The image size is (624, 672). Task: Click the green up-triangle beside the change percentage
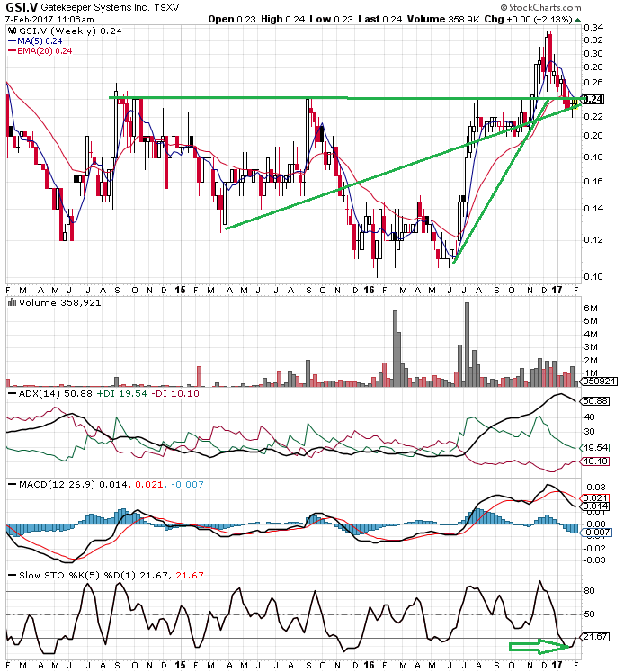point(577,20)
